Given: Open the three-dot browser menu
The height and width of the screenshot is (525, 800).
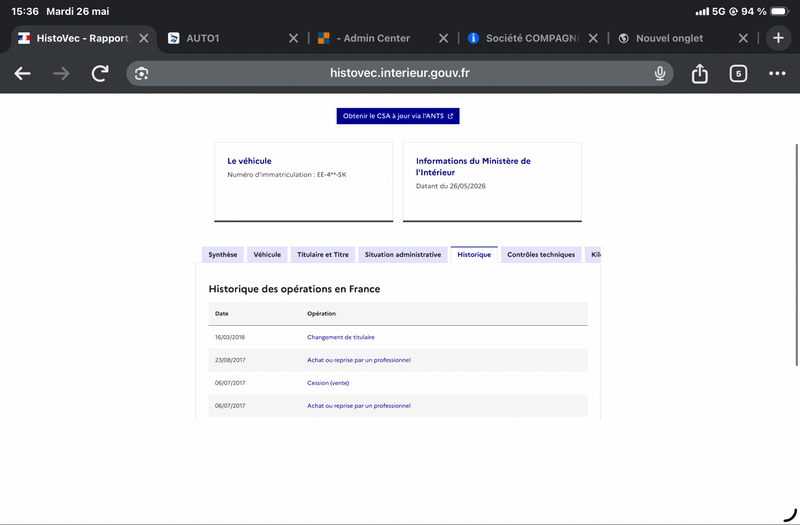Looking at the screenshot, I should (x=777, y=73).
